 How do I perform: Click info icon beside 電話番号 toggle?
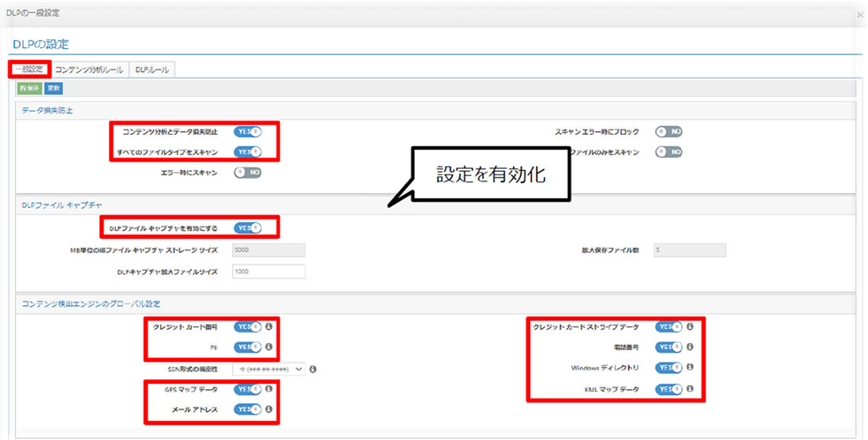(690, 347)
